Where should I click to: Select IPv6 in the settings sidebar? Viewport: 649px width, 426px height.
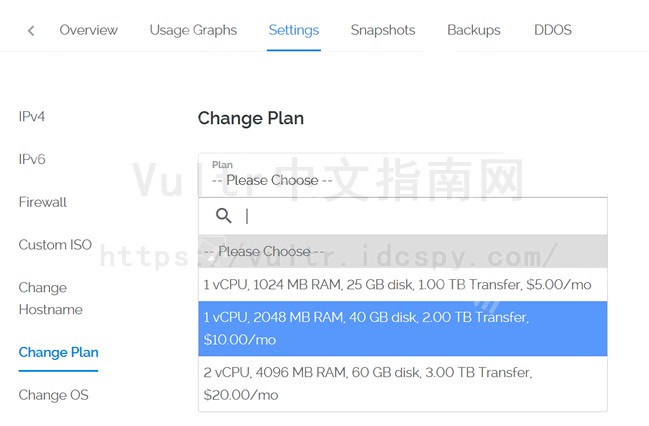[x=32, y=159]
